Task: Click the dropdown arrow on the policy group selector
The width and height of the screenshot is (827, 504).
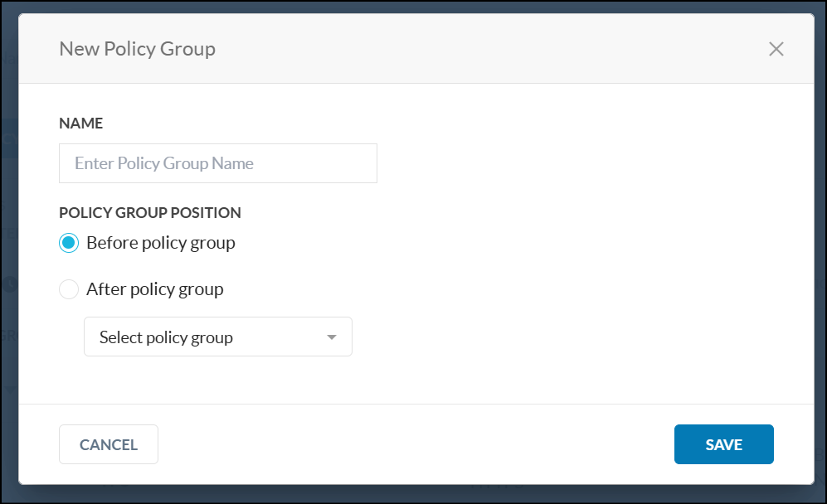Action: pyautogui.click(x=331, y=337)
